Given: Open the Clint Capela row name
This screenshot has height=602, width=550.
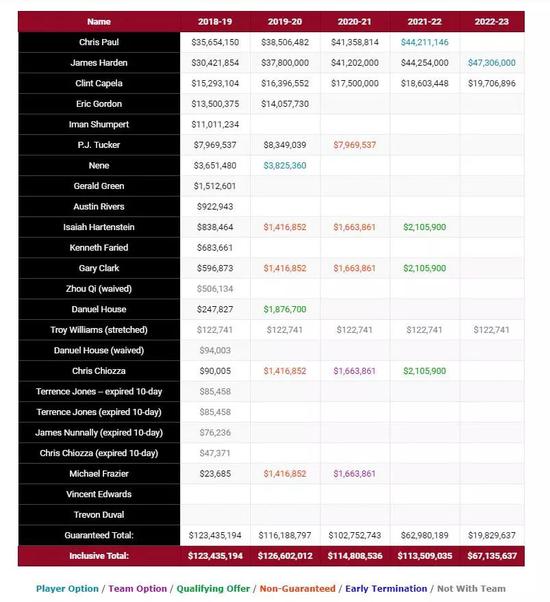Looking at the screenshot, I should click(x=99, y=83).
